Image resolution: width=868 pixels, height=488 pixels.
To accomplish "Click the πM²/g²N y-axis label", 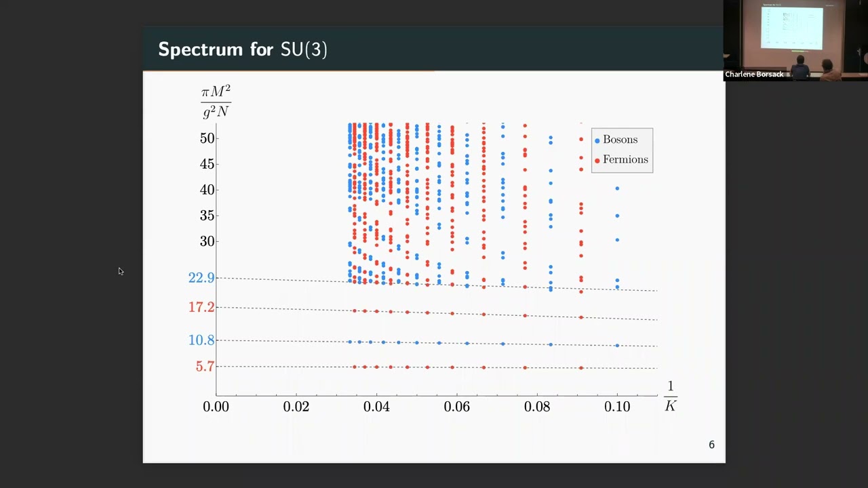I will (216, 102).
